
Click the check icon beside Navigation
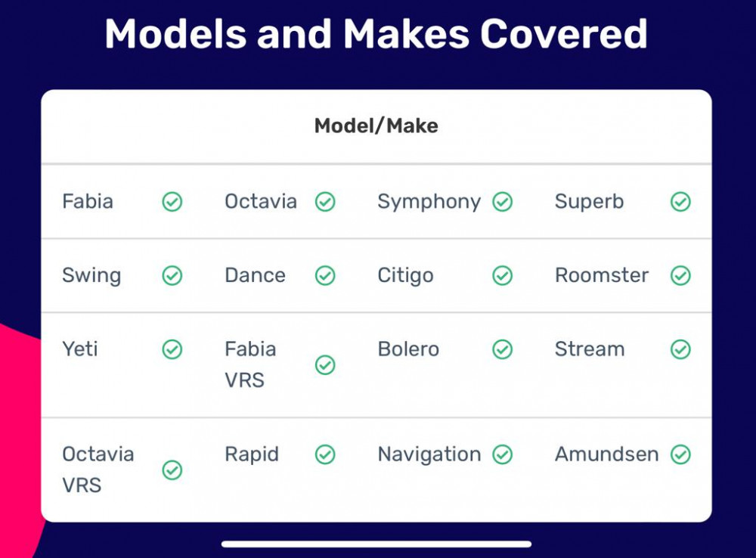[503, 454]
